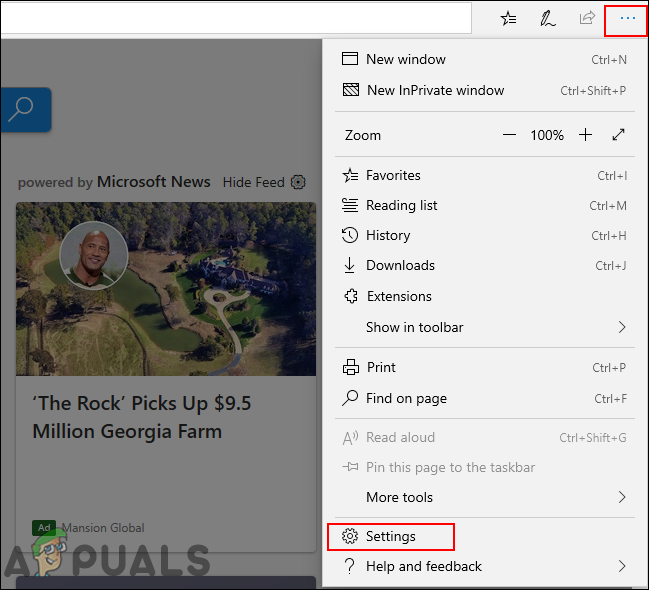This screenshot has height=590, width=649.
Task: Click the Mansion Global ad source
Action: coord(103,527)
